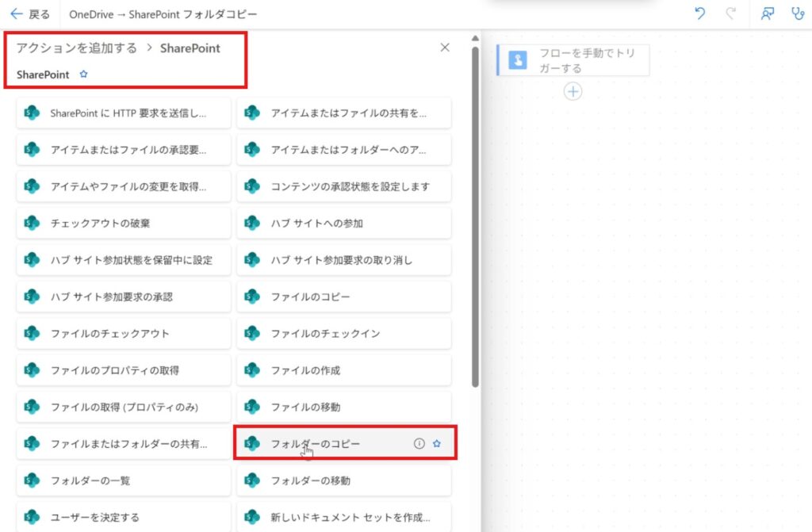
Task: Toggle the star on フォルダーのコピー action
Action: coord(437,444)
